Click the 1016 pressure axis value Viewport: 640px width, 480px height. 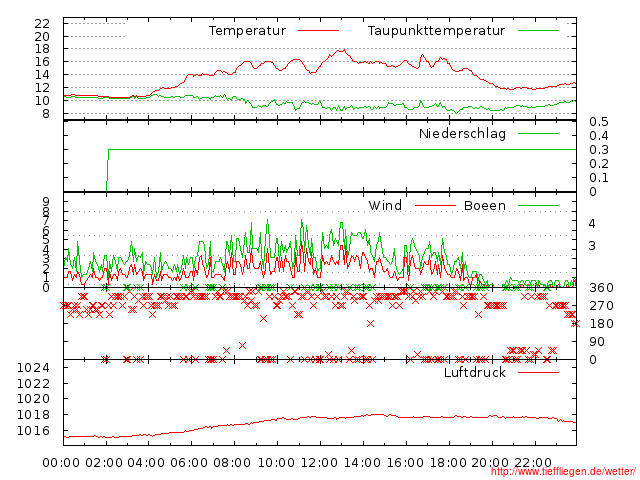pyautogui.click(x=33, y=431)
